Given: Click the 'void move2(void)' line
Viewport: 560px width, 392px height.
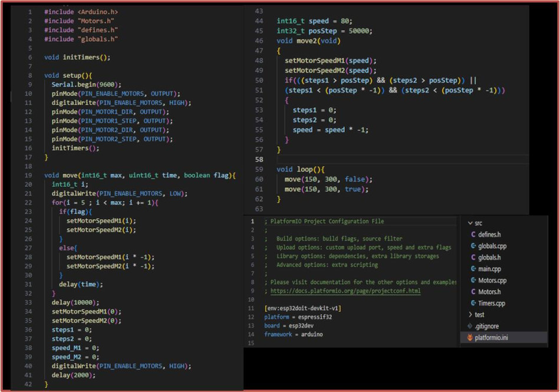Looking at the screenshot, I should 308,41.
